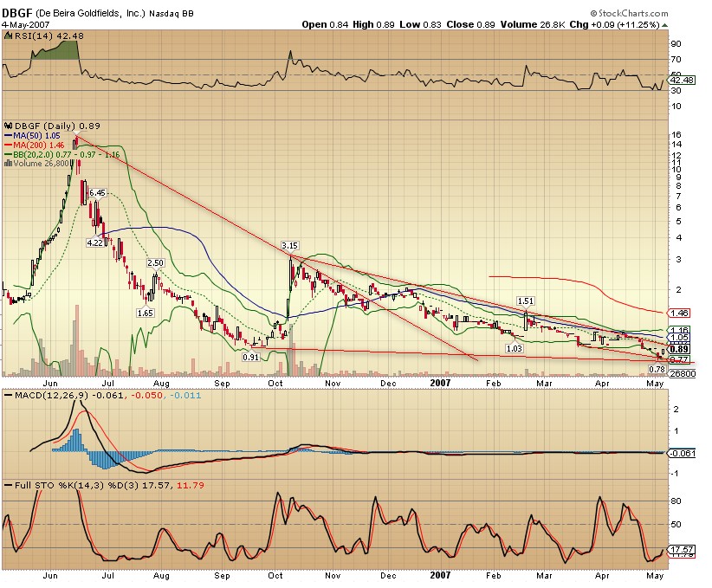Click the blue 1.05 MA(50) tag on right axis
Image resolution: width=712 pixels, height=588 pixels.
[x=678, y=338]
